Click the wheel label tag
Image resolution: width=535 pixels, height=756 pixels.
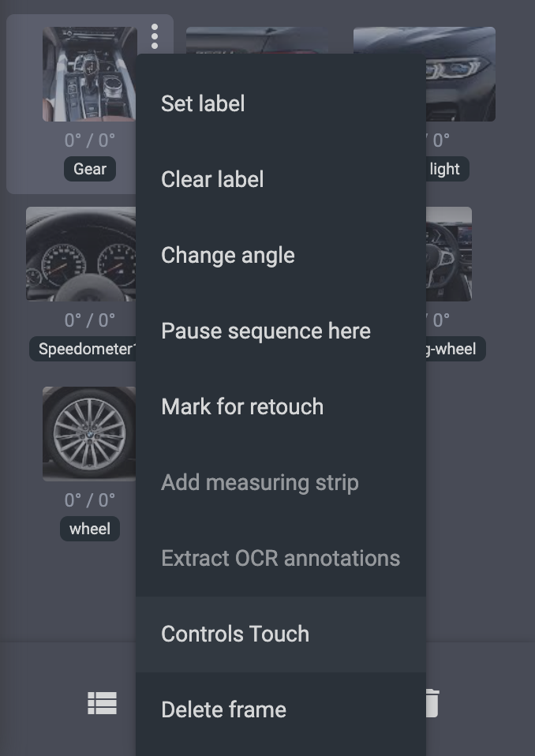[90, 529]
